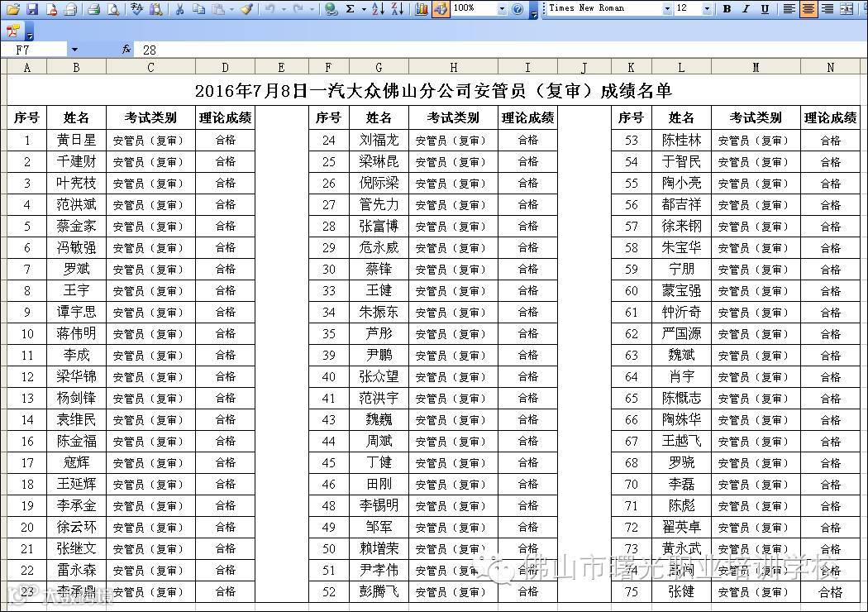Click the formula bar containing 28
The image size is (868, 612).
pyautogui.click(x=498, y=50)
